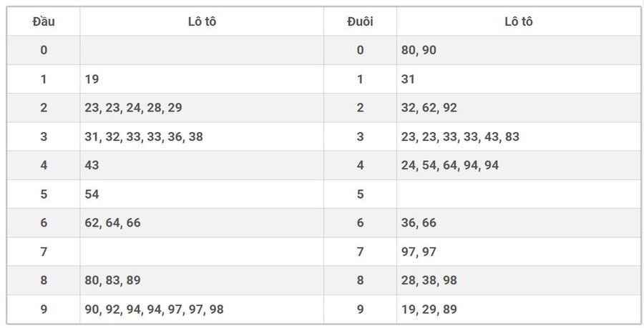Select the "28, 38, 98" cell
Viewport: 644px width, 328px height.
point(429,280)
